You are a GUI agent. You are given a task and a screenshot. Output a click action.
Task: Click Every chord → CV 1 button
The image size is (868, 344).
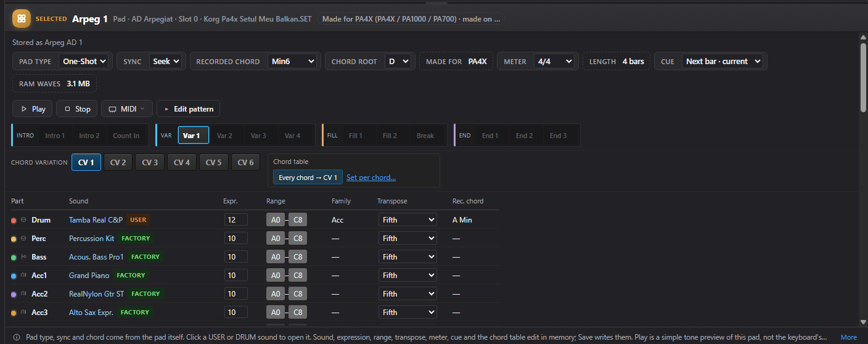(308, 178)
